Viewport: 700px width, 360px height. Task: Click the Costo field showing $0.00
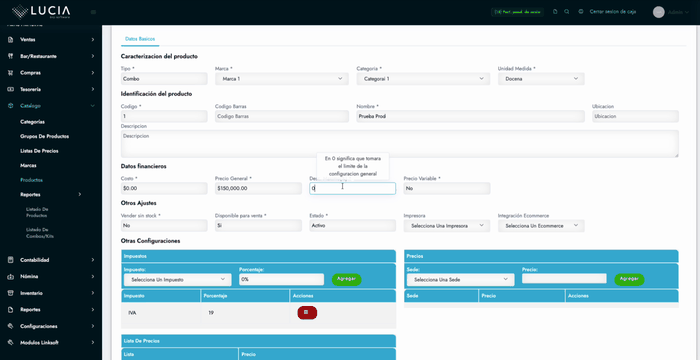pos(164,188)
